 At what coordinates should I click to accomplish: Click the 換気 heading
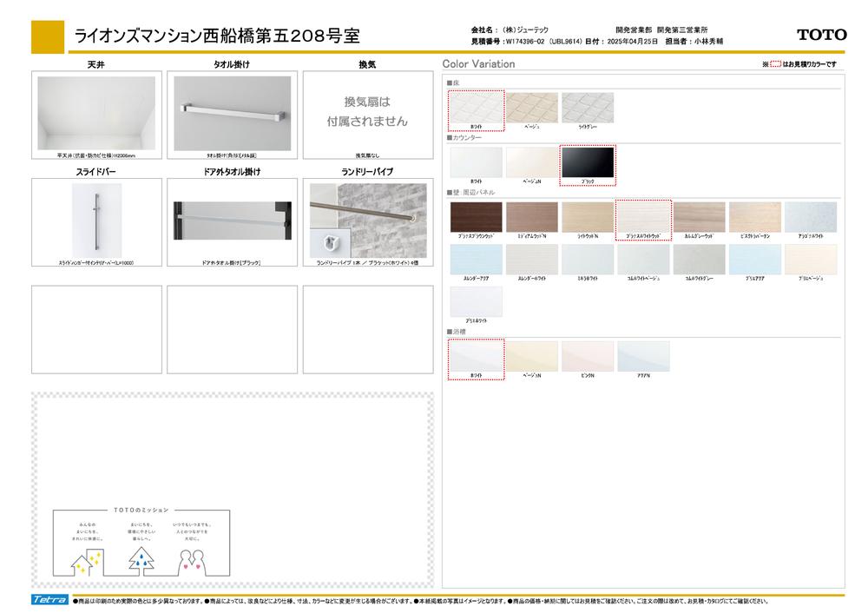(367, 65)
